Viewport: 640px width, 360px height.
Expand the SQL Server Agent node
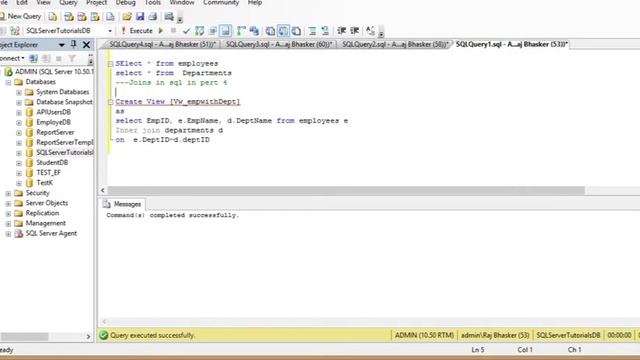tap(8, 233)
